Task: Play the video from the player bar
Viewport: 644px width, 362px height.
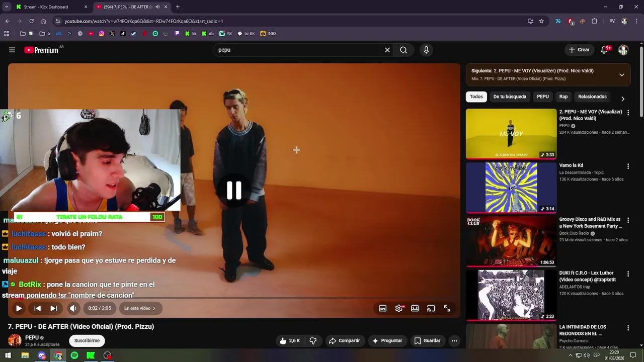Action: [19, 308]
